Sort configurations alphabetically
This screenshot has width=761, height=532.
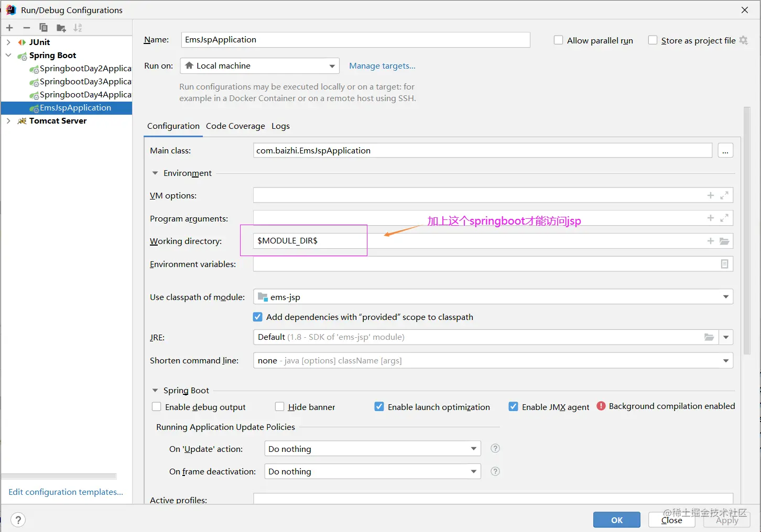pyautogui.click(x=78, y=28)
